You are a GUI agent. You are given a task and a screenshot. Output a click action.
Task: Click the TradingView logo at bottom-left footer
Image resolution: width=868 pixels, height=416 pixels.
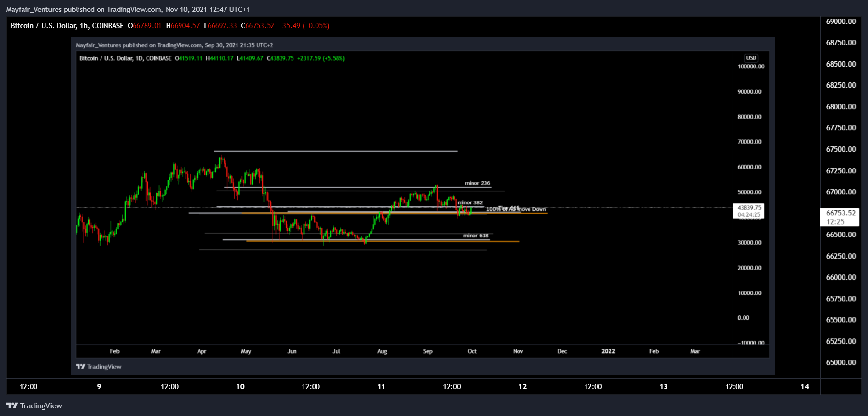(34, 405)
